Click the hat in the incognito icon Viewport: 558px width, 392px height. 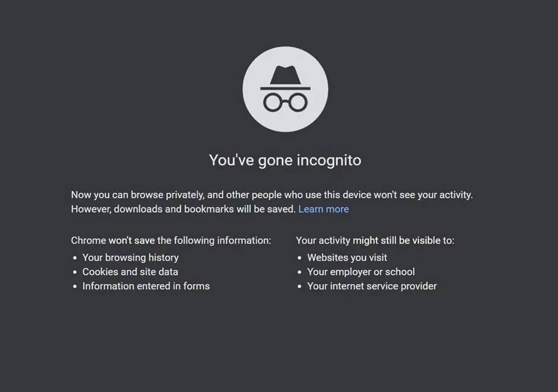pos(285,77)
